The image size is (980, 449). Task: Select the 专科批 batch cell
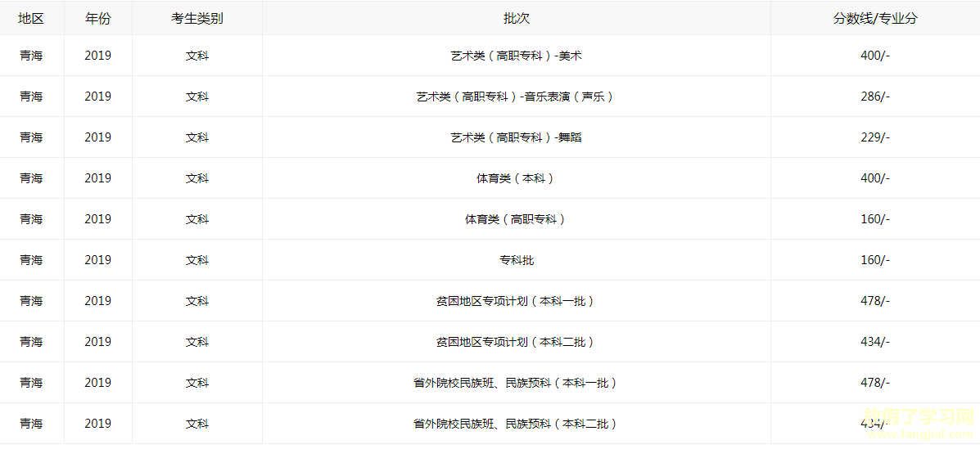pyautogui.click(x=517, y=260)
